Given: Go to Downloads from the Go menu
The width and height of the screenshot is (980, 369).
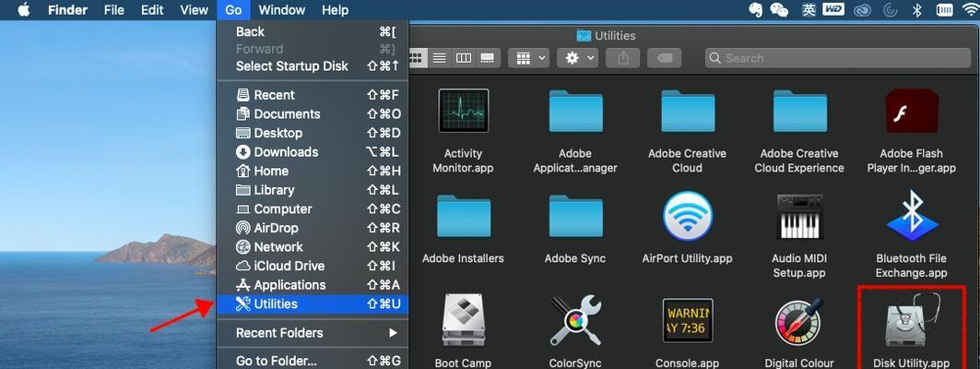Looking at the screenshot, I should pos(313,152).
